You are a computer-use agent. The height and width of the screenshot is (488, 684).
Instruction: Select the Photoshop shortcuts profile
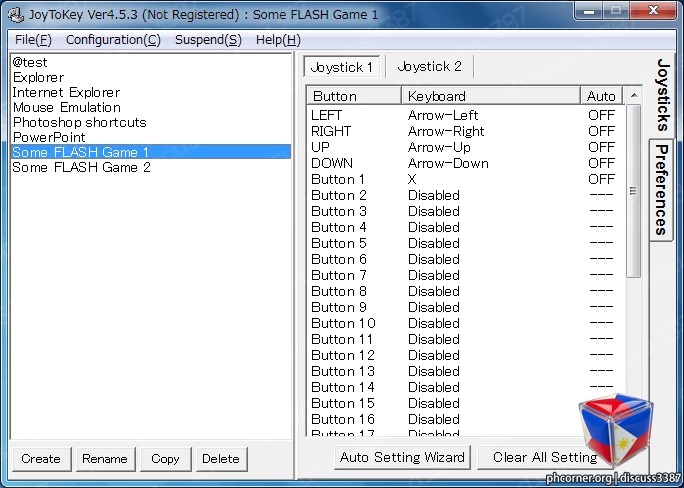(x=150, y=122)
